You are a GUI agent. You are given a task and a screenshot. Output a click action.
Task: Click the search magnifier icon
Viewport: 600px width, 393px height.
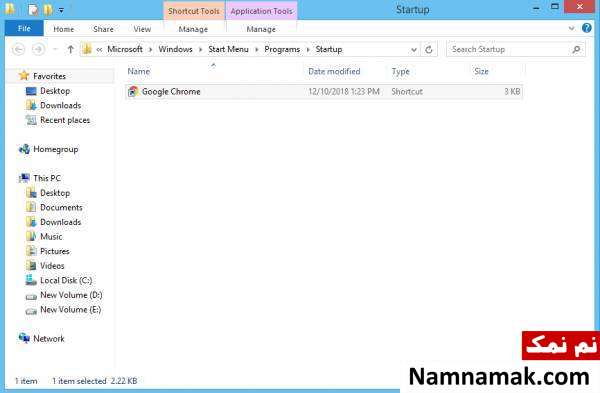click(x=576, y=49)
